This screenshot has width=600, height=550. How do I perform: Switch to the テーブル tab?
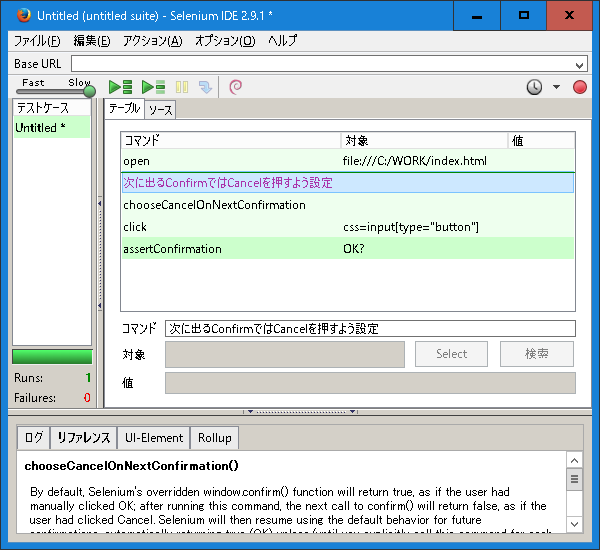(x=124, y=109)
